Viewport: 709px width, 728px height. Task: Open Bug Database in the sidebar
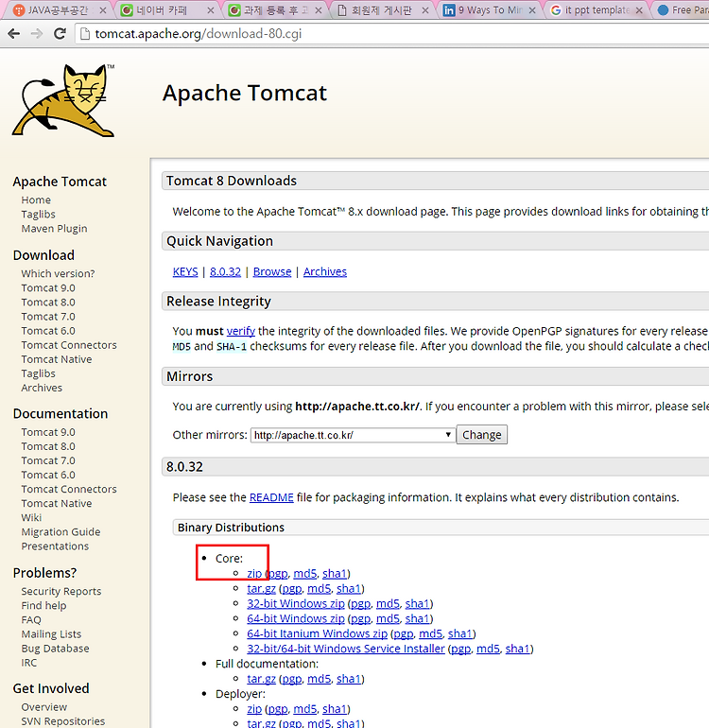(55, 649)
